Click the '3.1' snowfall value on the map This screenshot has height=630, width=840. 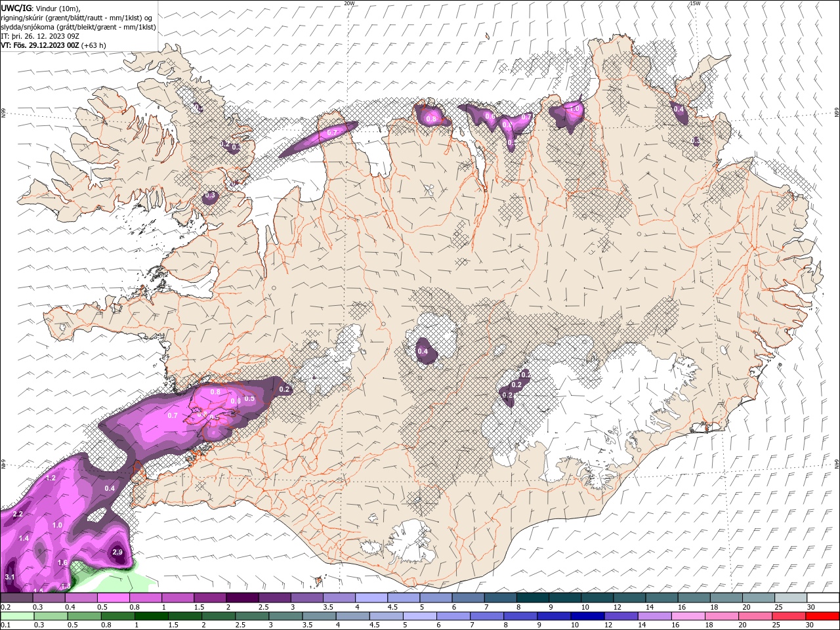(x=9, y=577)
